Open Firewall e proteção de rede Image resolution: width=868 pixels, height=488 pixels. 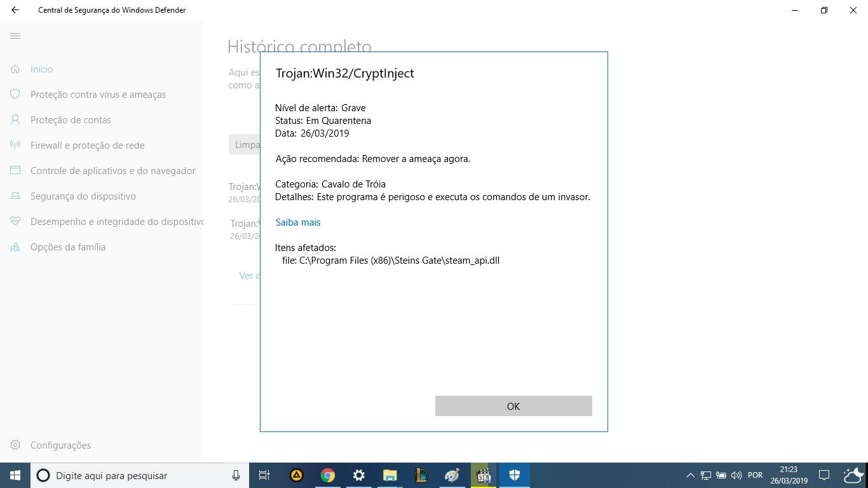pyautogui.click(x=88, y=145)
